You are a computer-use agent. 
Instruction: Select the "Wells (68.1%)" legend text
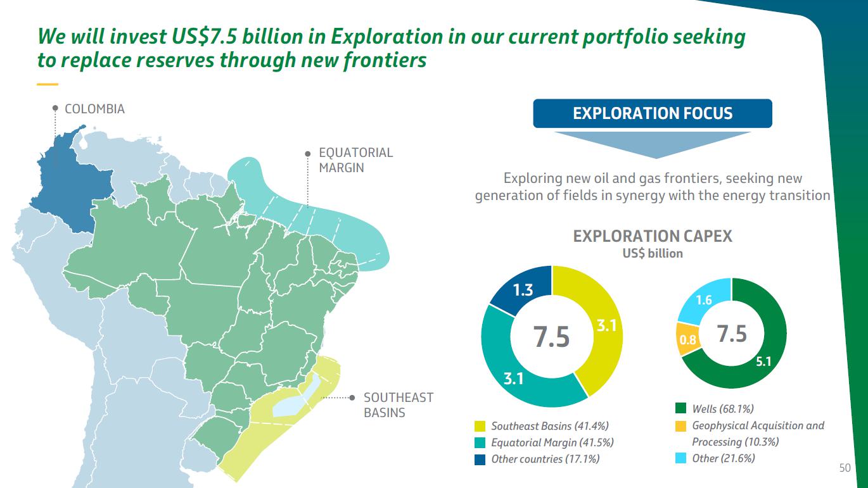(723, 409)
